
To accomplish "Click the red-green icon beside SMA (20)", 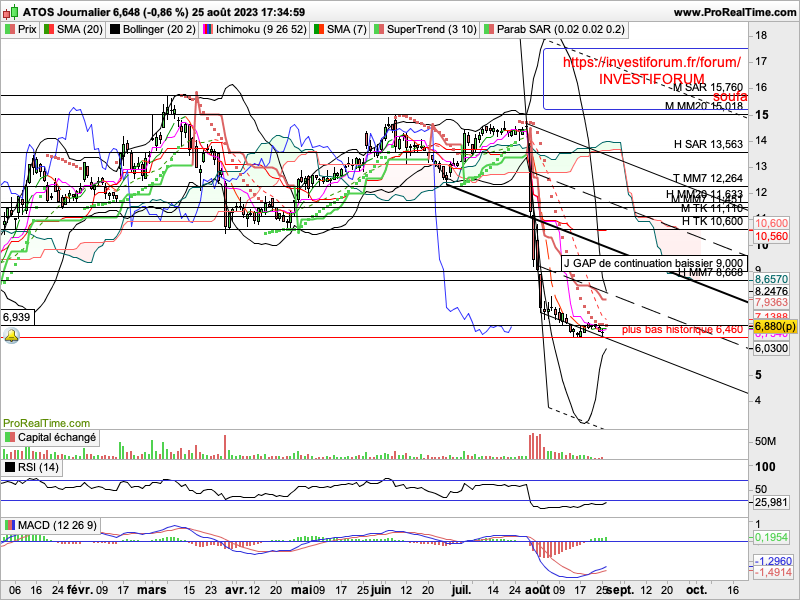I will (49, 30).
